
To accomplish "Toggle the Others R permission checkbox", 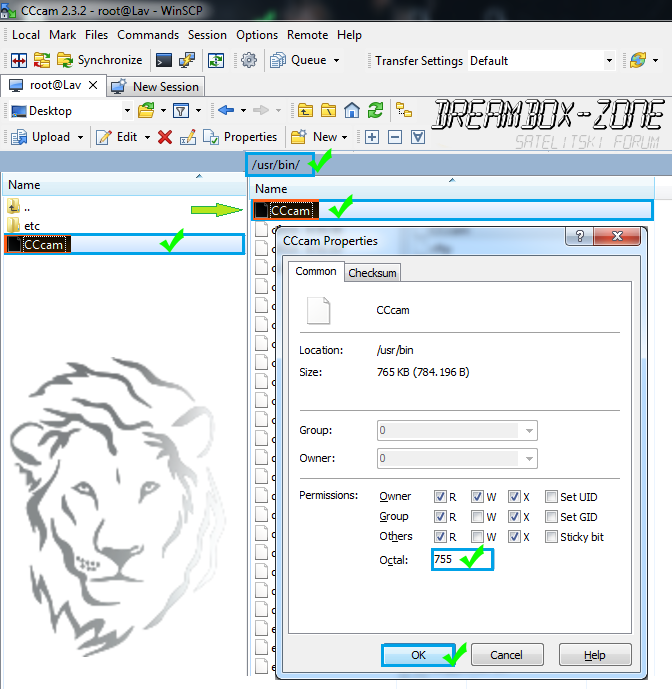I will (x=440, y=536).
